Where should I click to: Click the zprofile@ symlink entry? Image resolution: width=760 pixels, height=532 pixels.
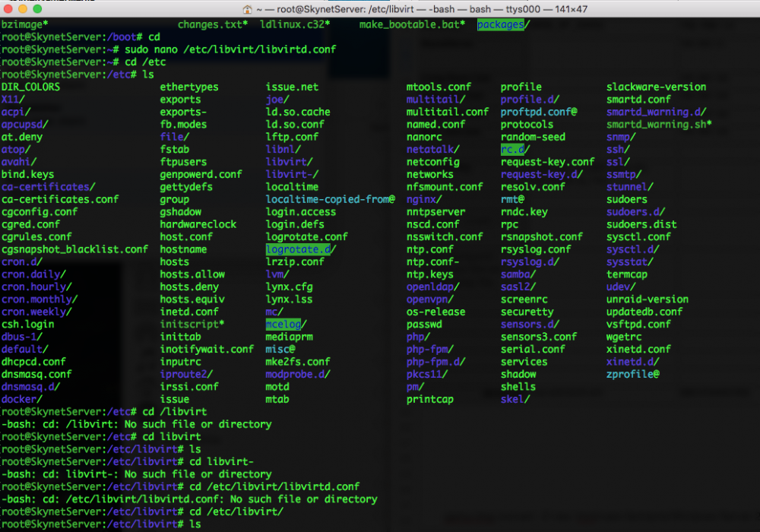pos(633,374)
